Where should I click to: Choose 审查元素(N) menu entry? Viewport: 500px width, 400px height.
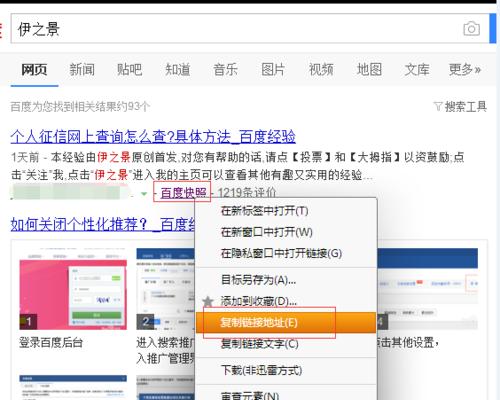[250, 395]
